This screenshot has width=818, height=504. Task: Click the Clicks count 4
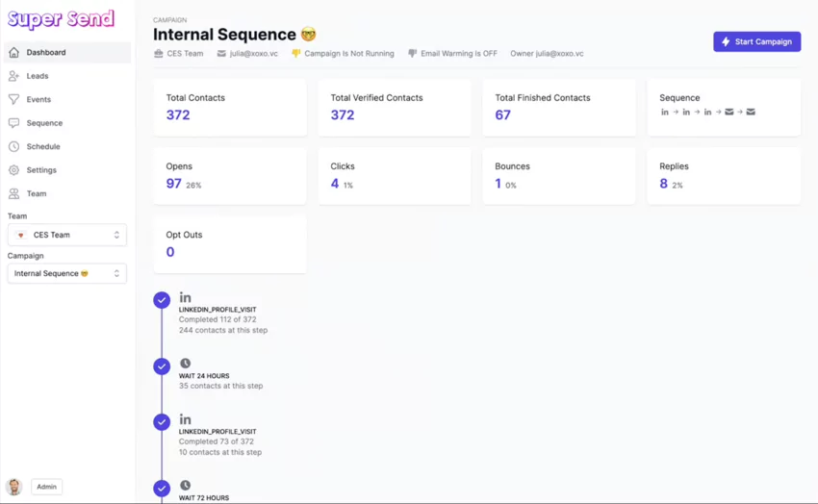(x=334, y=184)
